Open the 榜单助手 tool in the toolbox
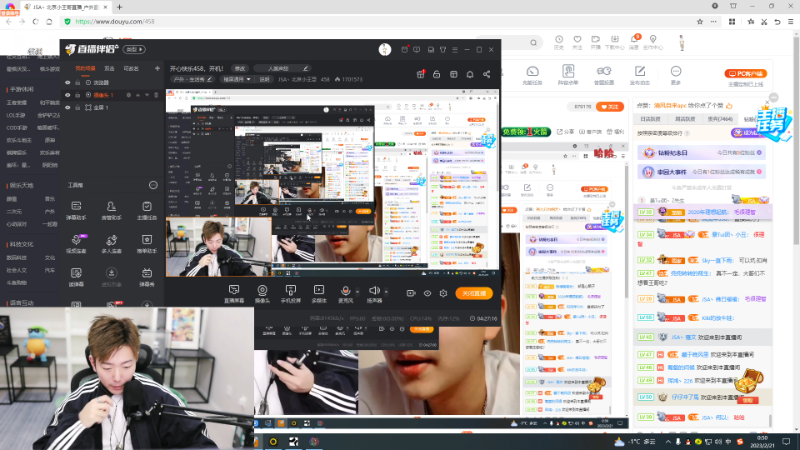This screenshot has width=800, height=450. pyautogui.click(x=146, y=243)
